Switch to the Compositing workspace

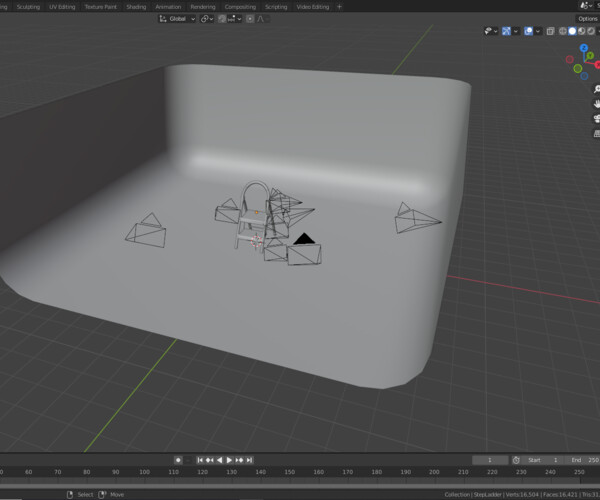click(240, 7)
